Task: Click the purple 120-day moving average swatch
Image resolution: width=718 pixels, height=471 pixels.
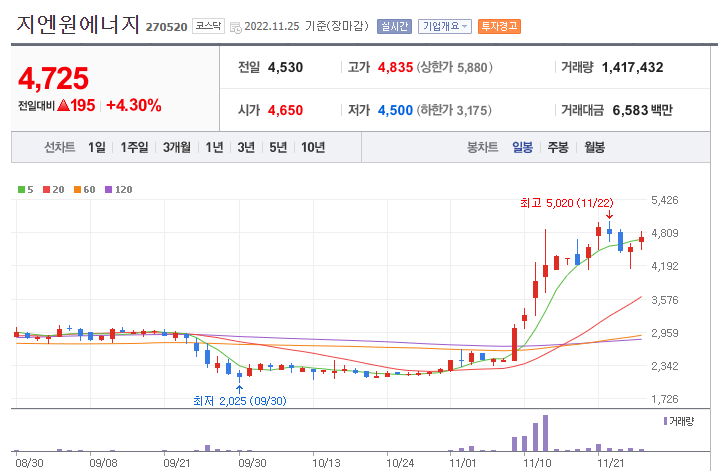Action: click(x=109, y=189)
